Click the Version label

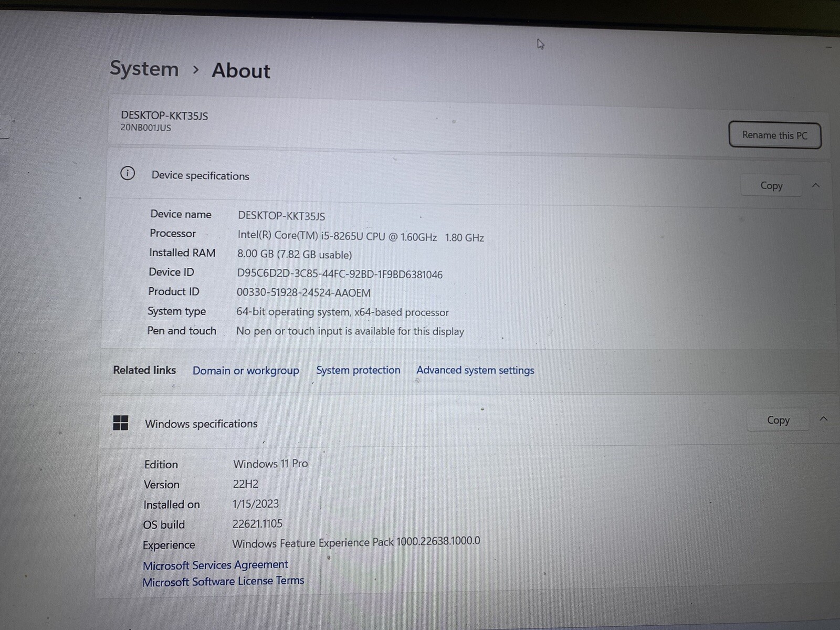coord(162,485)
